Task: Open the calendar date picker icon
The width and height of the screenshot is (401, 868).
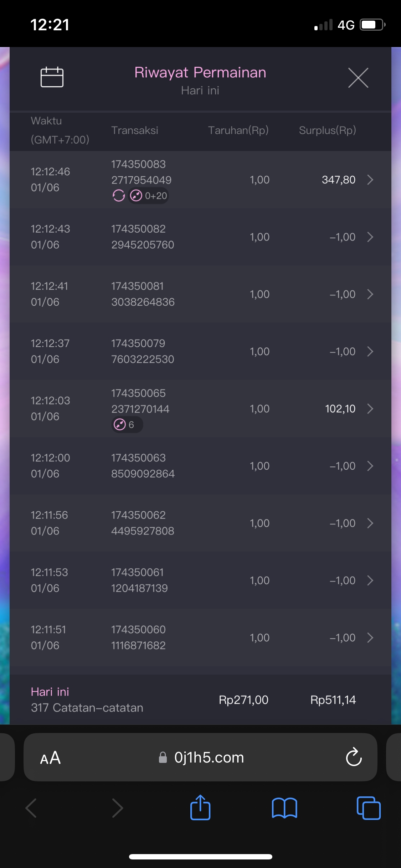Action: [52, 77]
